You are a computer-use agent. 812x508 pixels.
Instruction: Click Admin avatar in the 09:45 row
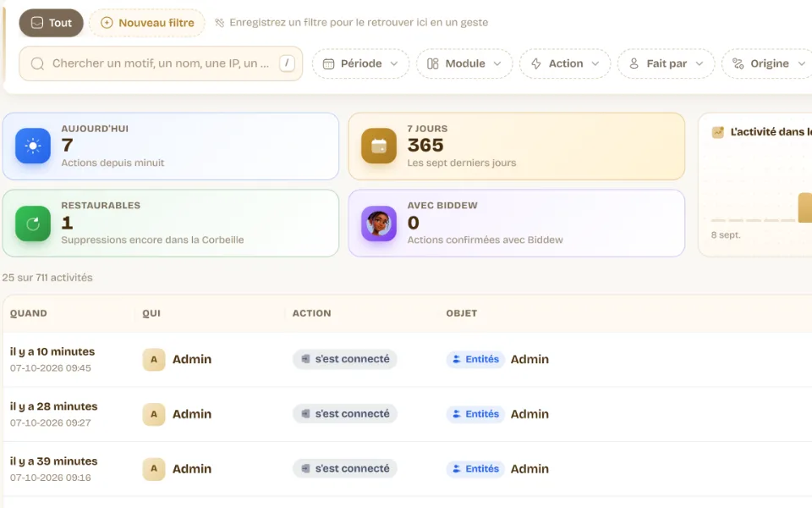tap(154, 359)
